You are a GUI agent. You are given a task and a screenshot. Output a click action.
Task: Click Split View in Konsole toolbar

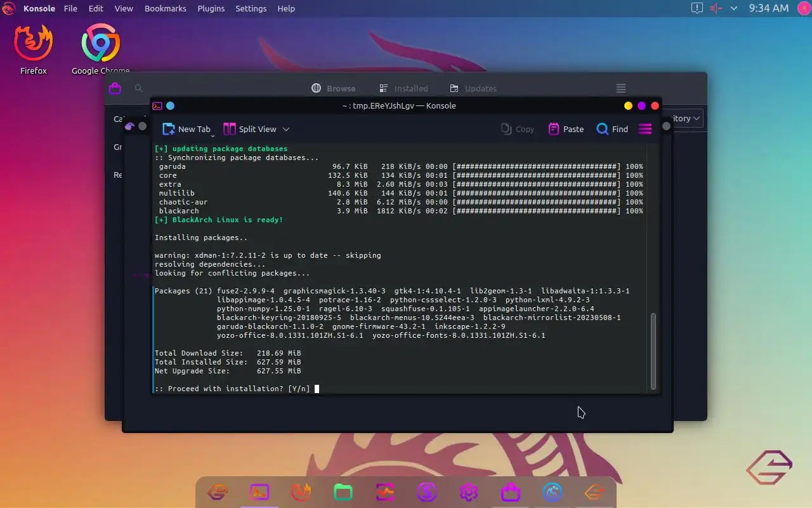point(250,129)
